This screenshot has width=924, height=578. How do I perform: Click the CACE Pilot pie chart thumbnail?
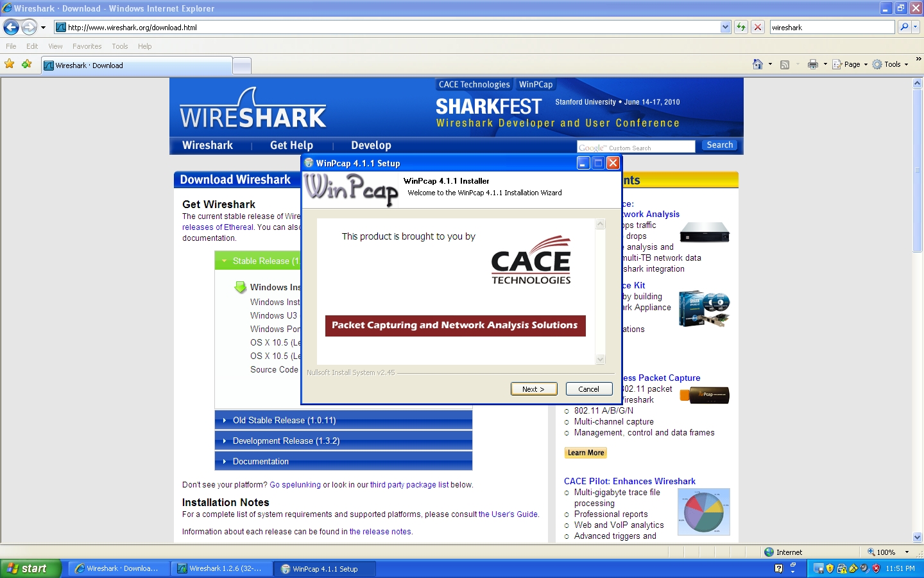click(704, 512)
